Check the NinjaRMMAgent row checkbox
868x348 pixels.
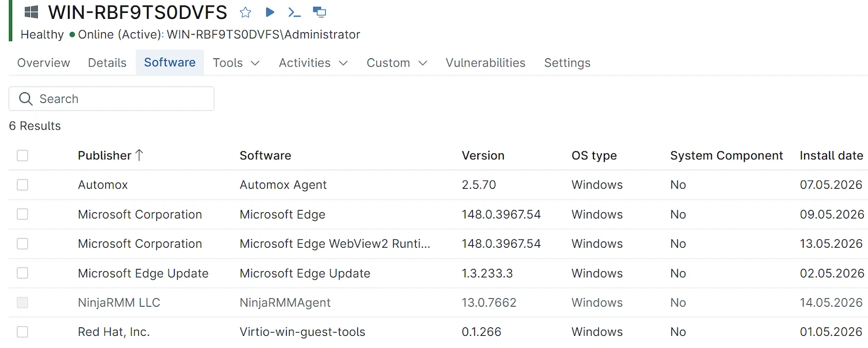tap(23, 302)
